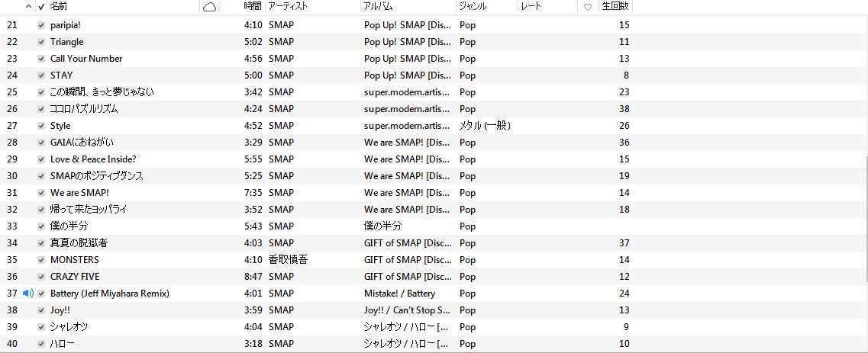The image size is (868, 353).
Task: Toggle checkbox for We are SMAP! song
Action: (41, 193)
